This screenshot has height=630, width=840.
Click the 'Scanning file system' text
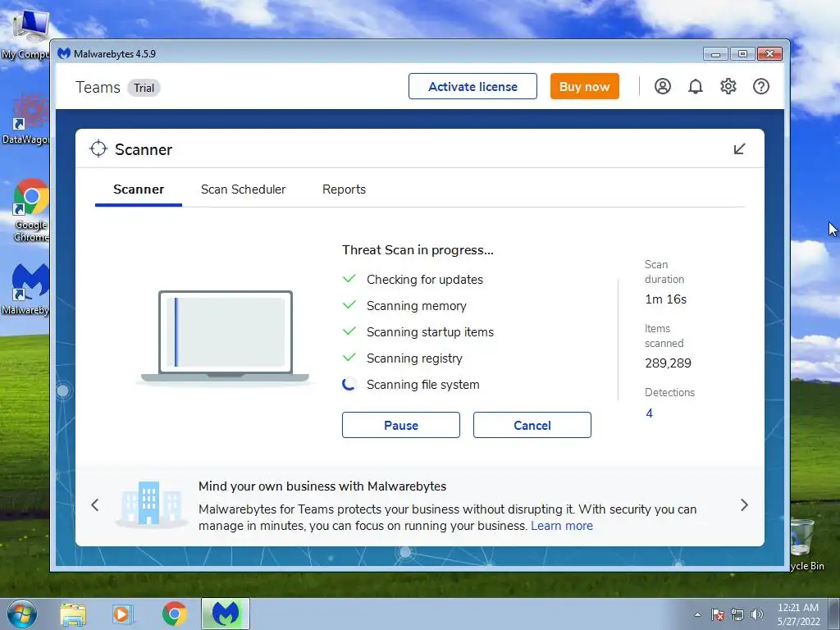click(423, 385)
